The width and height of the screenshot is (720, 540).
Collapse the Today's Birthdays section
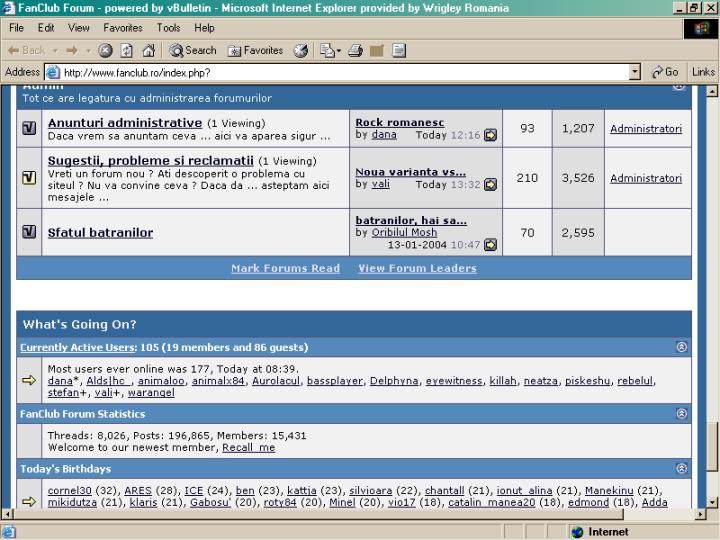point(681,468)
